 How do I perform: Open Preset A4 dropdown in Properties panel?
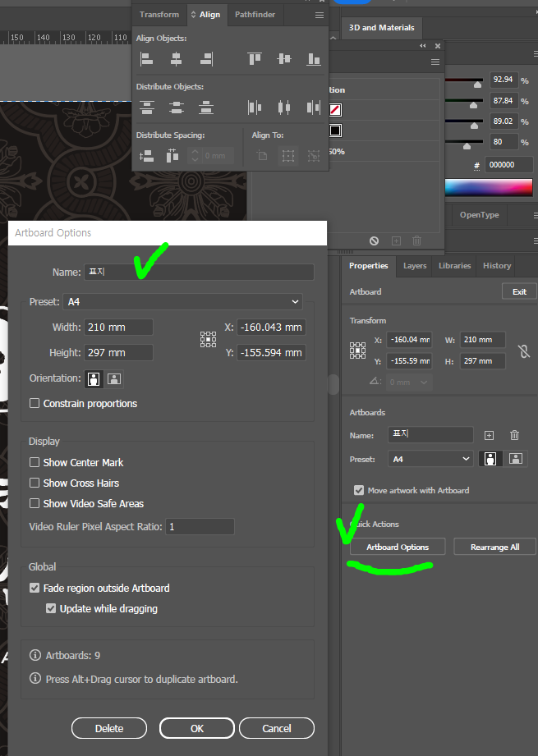point(430,459)
